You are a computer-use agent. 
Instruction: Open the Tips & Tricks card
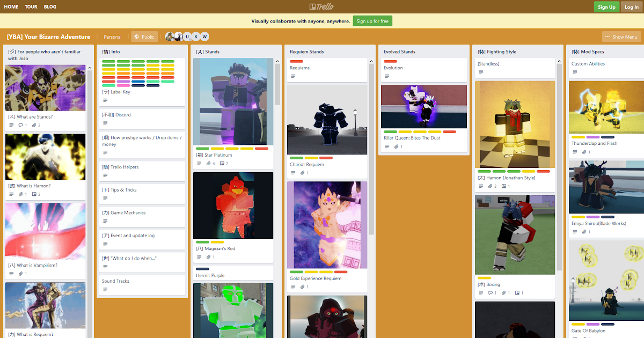click(142, 194)
